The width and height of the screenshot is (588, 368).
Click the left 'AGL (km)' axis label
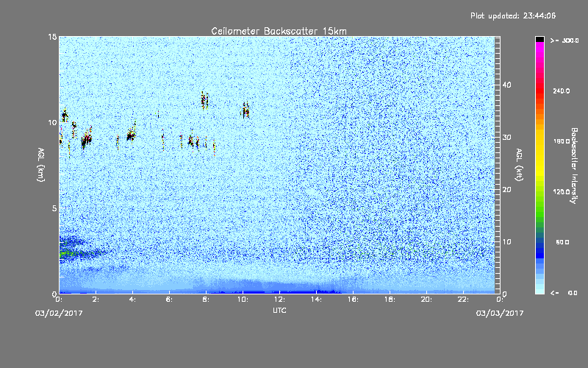[40, 164]
